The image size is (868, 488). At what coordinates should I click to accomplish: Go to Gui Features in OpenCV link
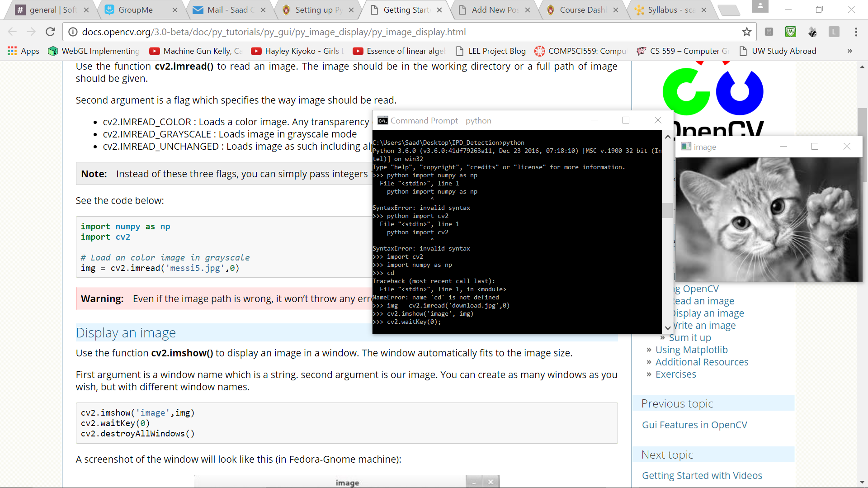point(694,425)
